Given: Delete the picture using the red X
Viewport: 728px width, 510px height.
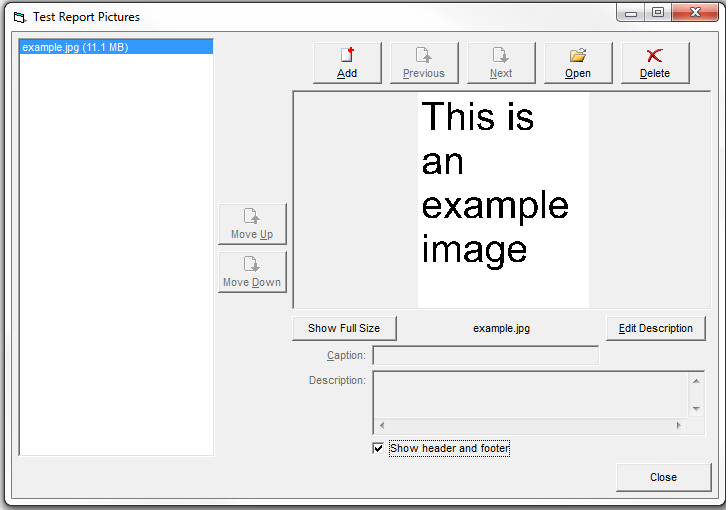Looking at the screenshot, I should [655, 62].
